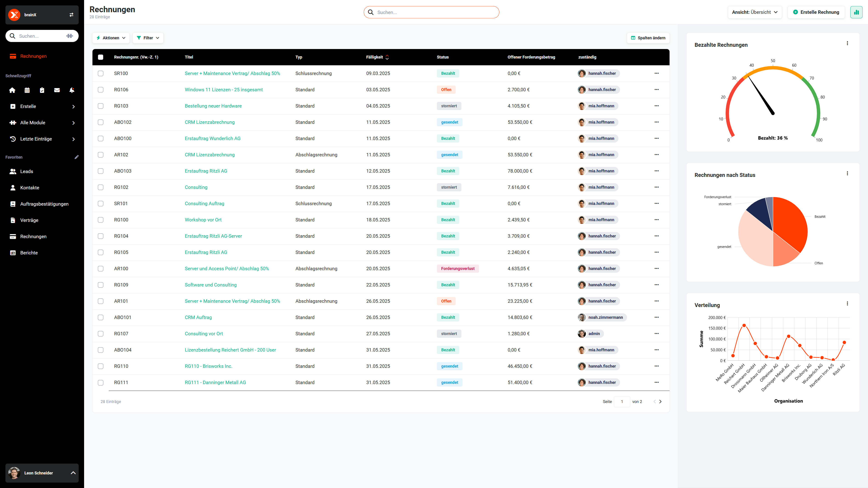Screen dimensions: 868x488
Task: Click the green chart toggle icon
Action: pyautogui.click(x=856, y=12)
